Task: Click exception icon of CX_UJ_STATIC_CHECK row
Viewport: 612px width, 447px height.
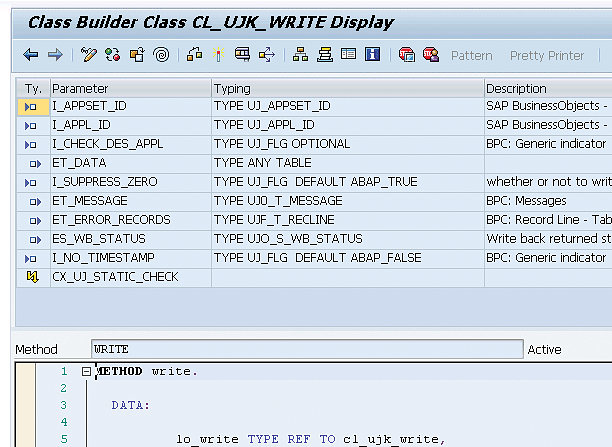Action: click(x=33, y=277)
